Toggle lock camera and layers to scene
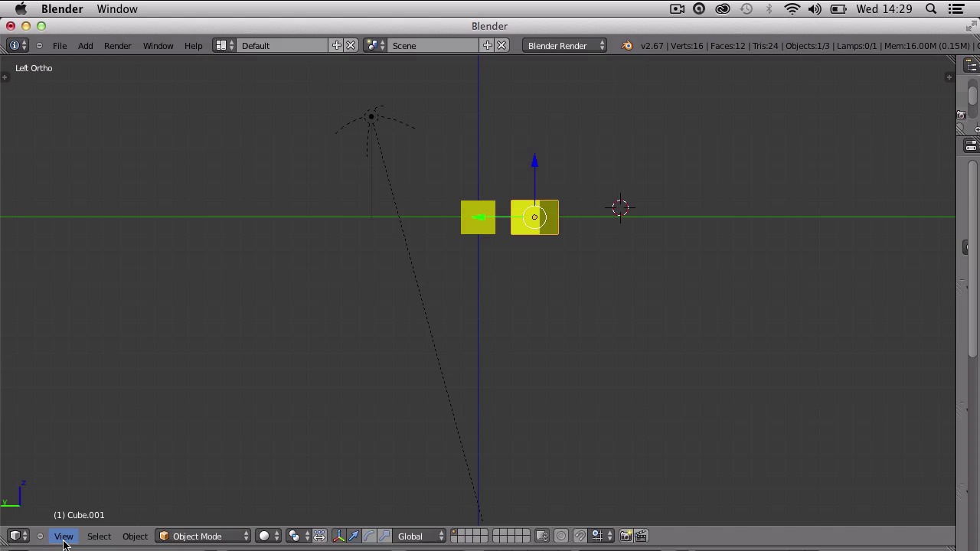This screenshot has width=980, height=551. 541,536
